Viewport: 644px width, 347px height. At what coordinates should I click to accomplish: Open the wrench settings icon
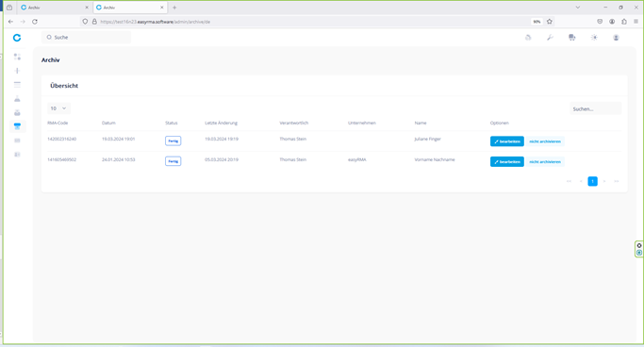[550, 38]
